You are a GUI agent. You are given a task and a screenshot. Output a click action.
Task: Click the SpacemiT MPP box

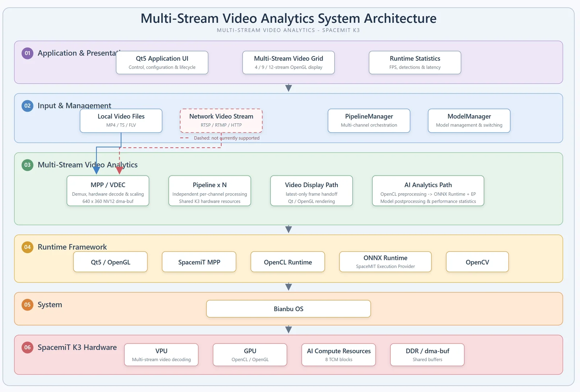[199, 262]
